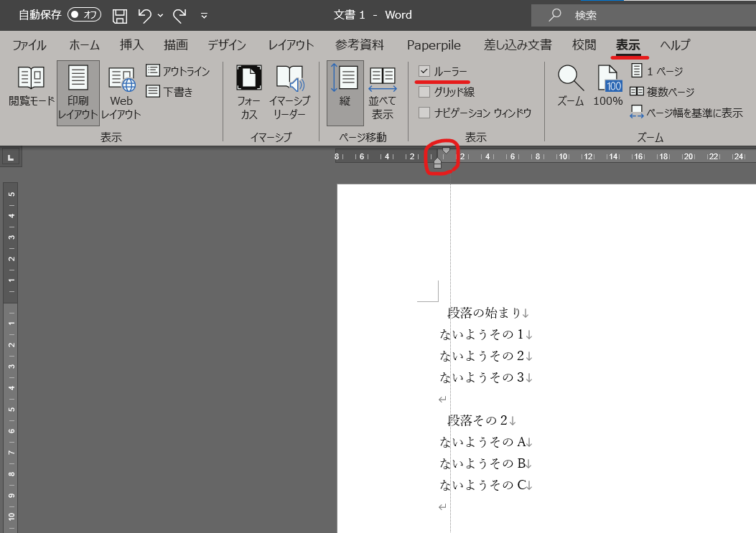Click the search box (検索)
756x533 pixels.
644,15
